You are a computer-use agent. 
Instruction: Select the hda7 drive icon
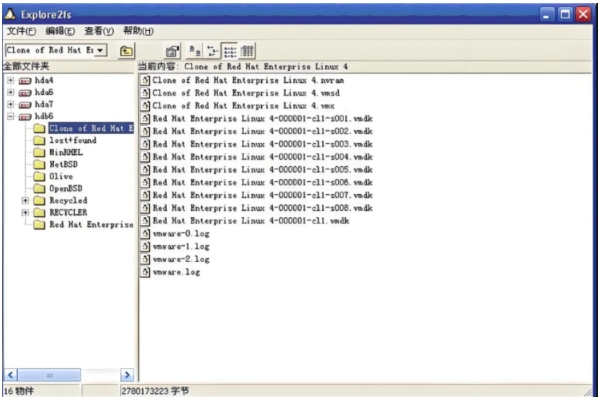25,103
